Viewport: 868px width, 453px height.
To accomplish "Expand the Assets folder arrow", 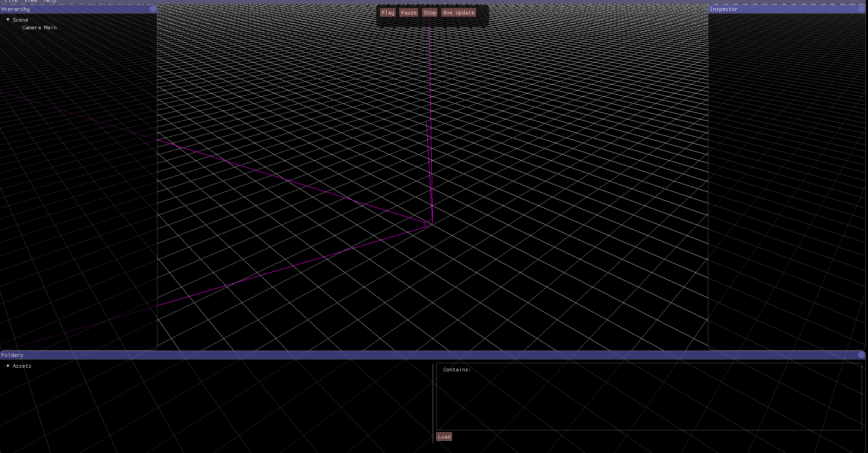I will (x=8, y=366).
